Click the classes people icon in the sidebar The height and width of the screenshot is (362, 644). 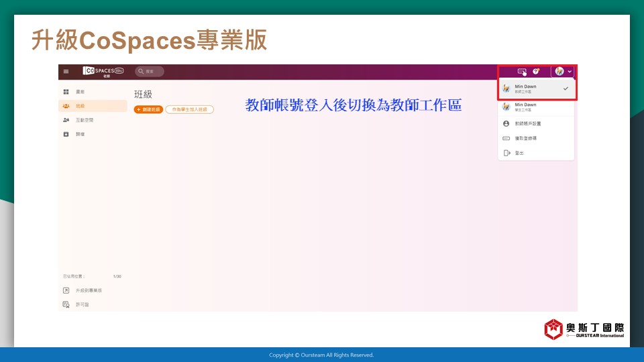(x=66, y=106)
